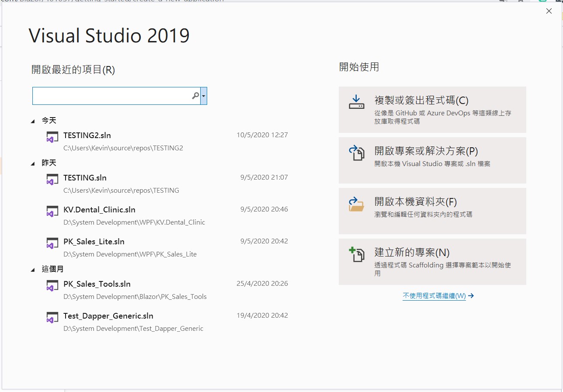Image resolution: width=563 pixels, height=392 pixels.
Task: Open recent solution TESTING2.sln
Action: [87, 135]
